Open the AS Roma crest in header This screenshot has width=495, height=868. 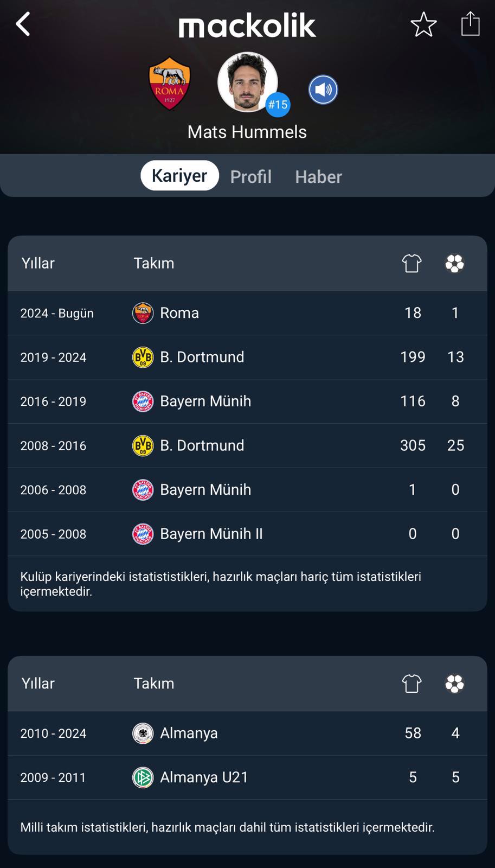(x=170, y=83)
